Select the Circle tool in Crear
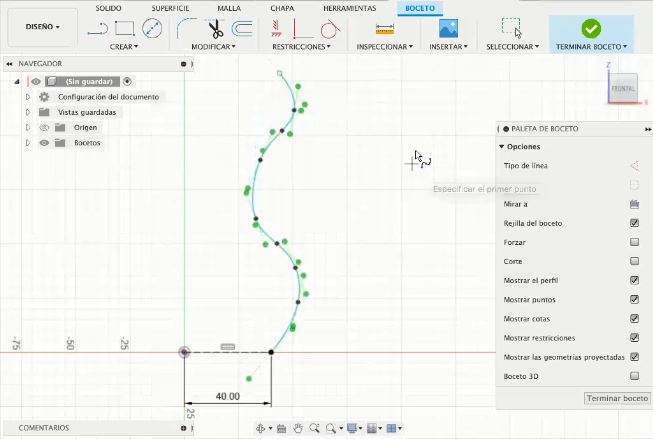The image size is (653, 439). coord(152,28)
